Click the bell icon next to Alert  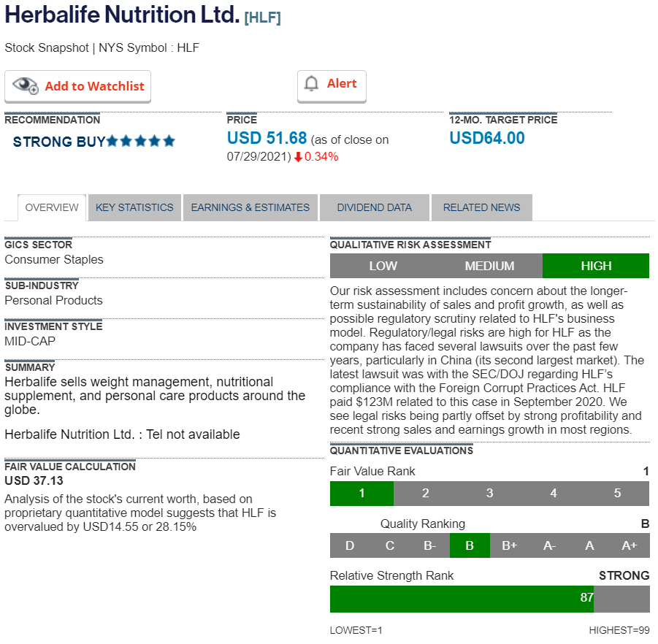(x=312, y=84)
